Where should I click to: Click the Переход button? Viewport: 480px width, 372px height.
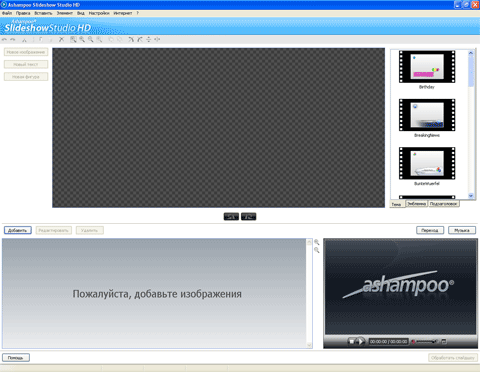click(430, 230)
